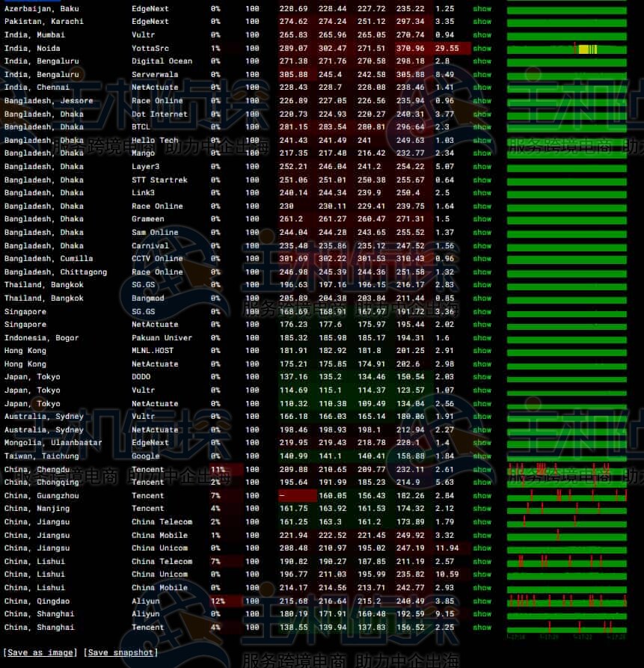Click 'show' for India, Mumbai Vultr row
The image size is (644, 668).
pyautogui.click(x=482, y=35)
